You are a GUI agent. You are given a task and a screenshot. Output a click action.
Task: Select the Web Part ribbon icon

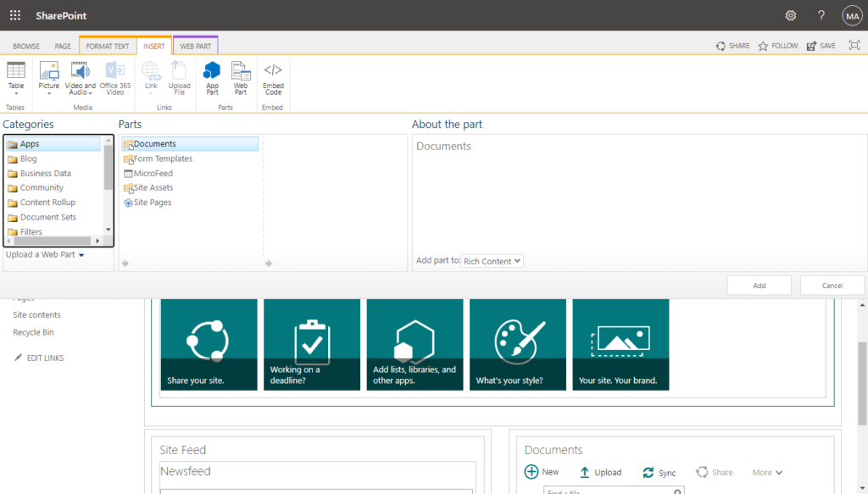pos(240,77)
